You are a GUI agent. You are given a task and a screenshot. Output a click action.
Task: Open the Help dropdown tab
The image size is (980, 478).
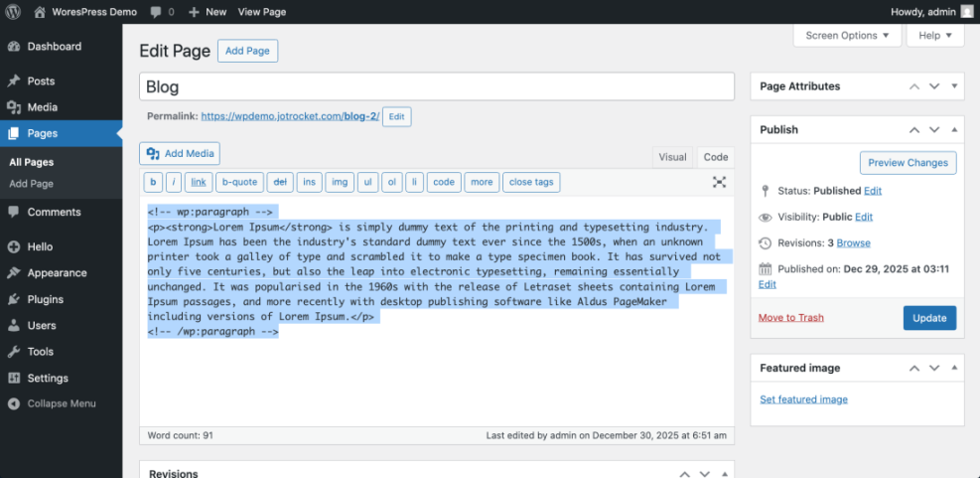(x=935, y=35)
